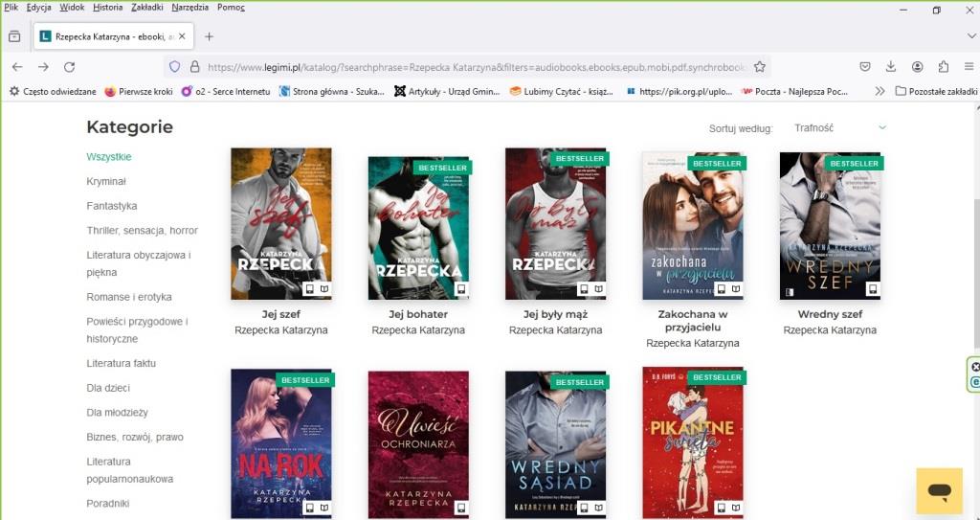Open the Wredny sąsiad book cover
Viewport: 980px width, 520px height.
tap(556, 445)
